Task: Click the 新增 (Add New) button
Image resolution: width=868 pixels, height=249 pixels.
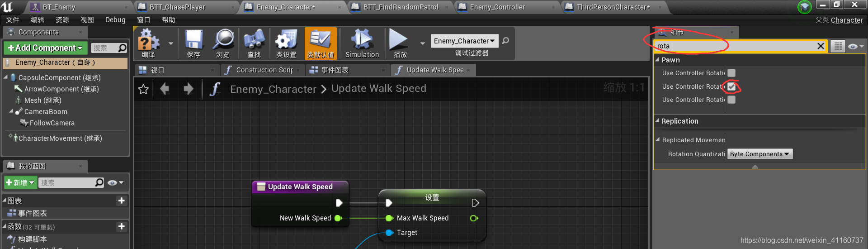Action: pos(20,183)
